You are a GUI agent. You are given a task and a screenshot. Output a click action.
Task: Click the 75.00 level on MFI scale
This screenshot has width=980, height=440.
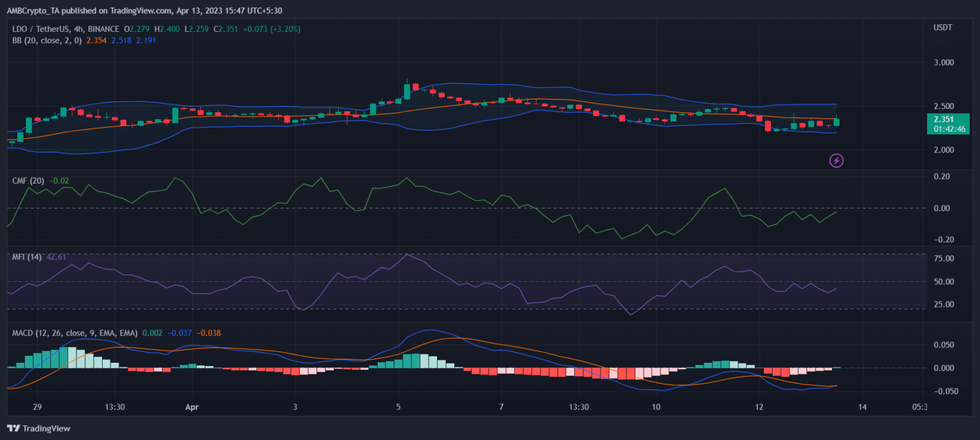942,258
